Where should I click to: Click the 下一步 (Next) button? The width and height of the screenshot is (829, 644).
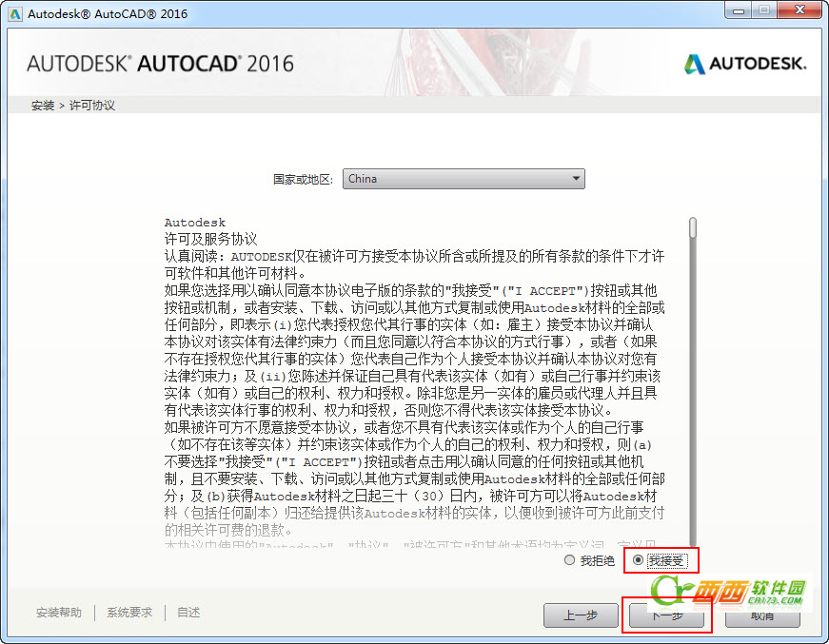click(x=666, y=615)
